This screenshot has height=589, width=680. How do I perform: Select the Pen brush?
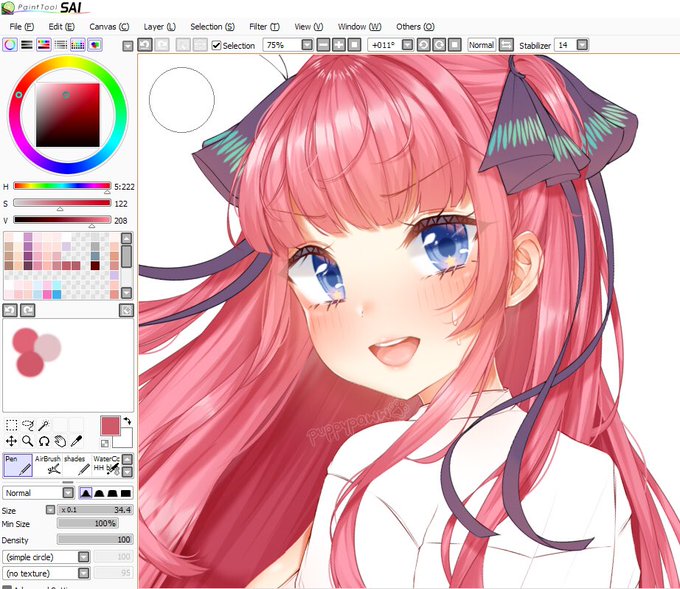pos(18,465)
